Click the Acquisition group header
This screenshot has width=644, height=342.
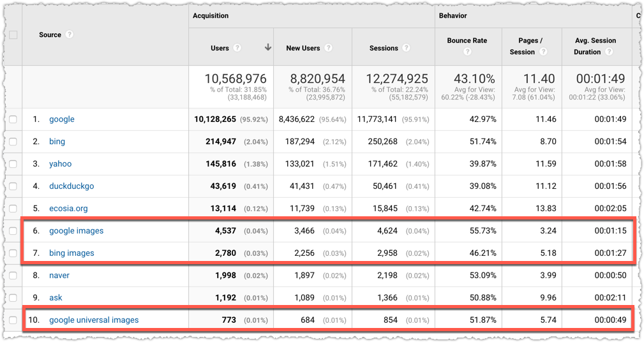click(211, 15)
